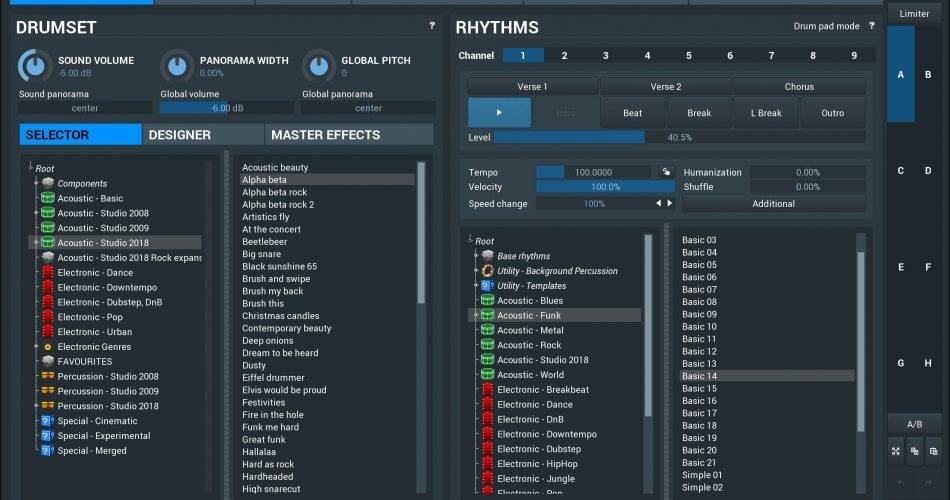Switch to preset slot A
The width and height of the screenshot is (950, 500).
click(900, 75)
